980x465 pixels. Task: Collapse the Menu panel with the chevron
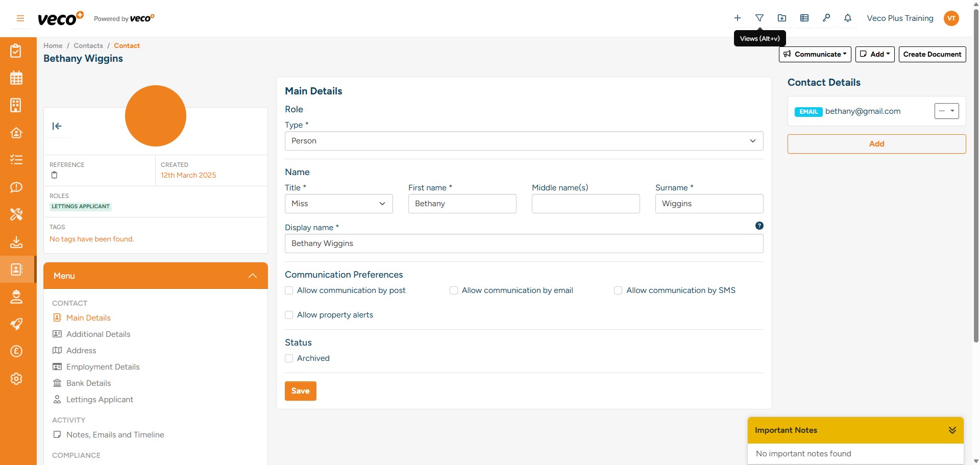tap(252, 276)
